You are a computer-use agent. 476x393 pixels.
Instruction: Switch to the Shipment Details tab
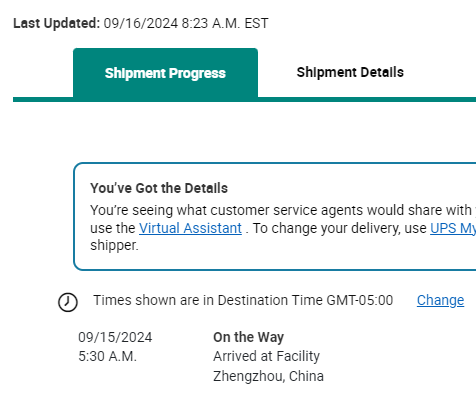(x=350, y=72)
